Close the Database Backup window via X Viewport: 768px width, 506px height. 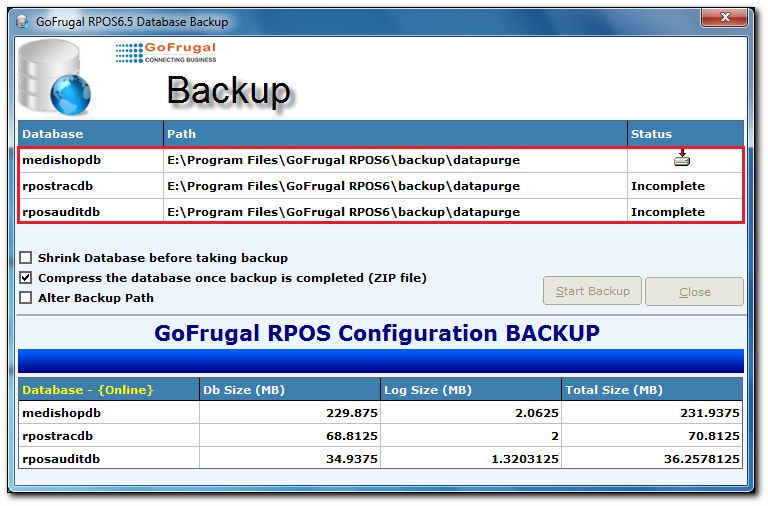724,18
